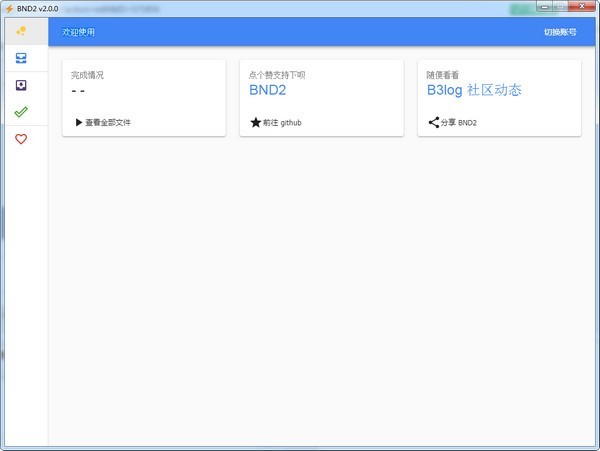Click the 欢迎使用 header title
Image resolution: width=600 pixels, height=451 pixels.
(x=78, y=32)
